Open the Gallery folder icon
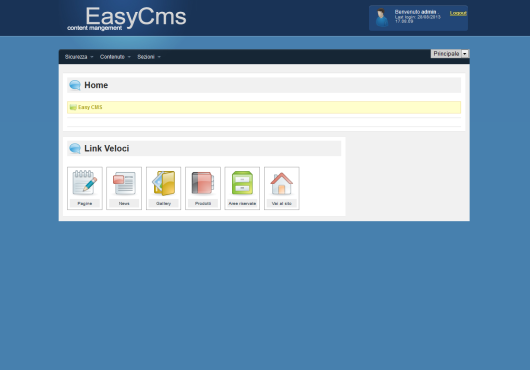 coord(164,183)
